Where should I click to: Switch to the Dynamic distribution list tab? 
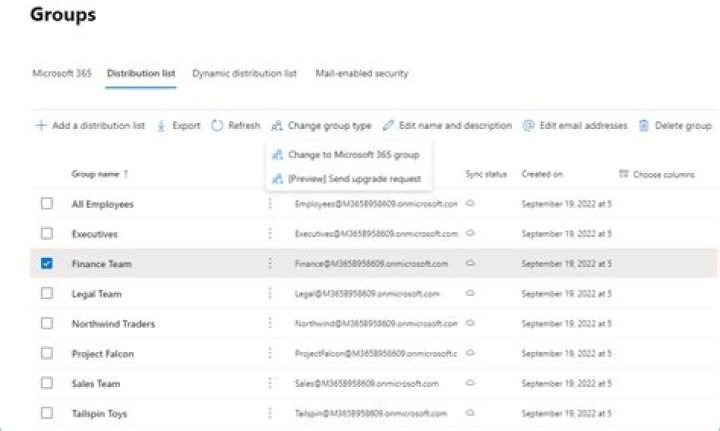(x=244, y=73)
